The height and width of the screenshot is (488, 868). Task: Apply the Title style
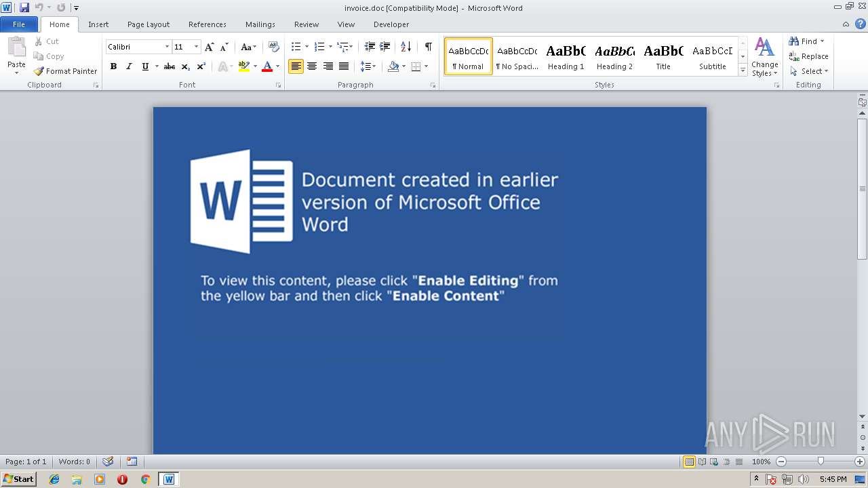click(x=663, y=56)
